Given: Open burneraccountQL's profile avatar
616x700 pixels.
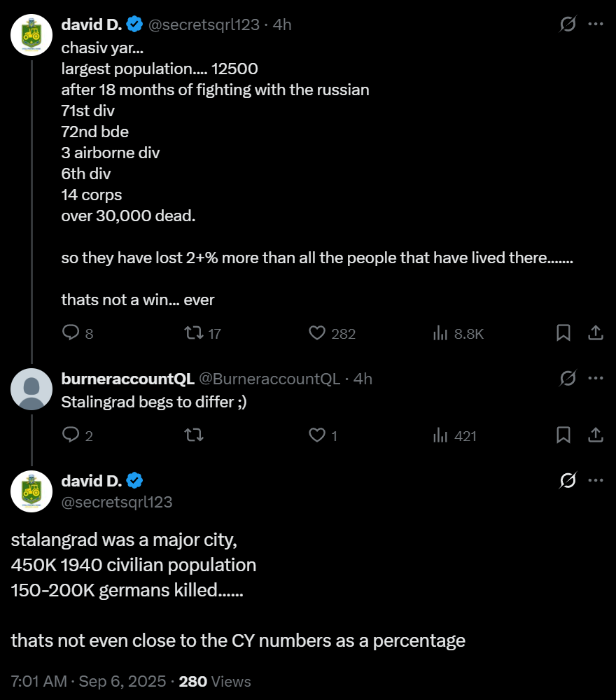Looking at the screenshot, I should [x=31, y=389].
